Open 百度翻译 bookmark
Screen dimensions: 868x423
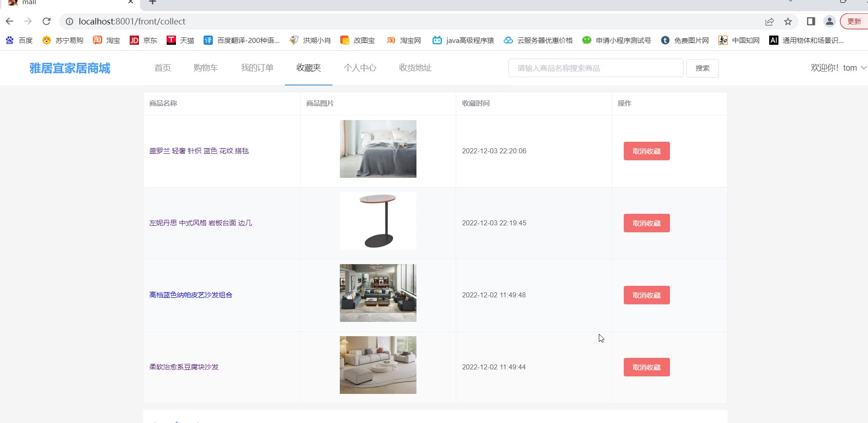point(241,40)
